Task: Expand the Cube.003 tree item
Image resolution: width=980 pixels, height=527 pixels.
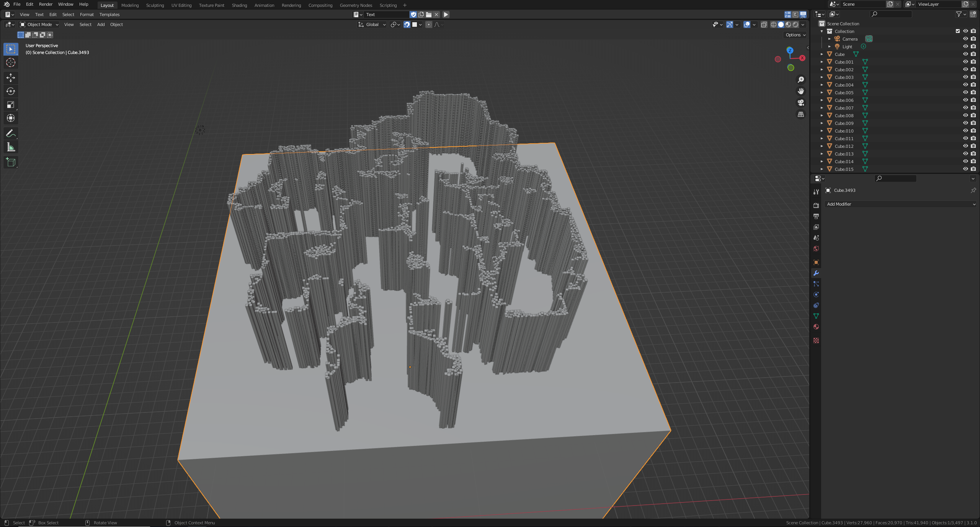Action: [x=822, y=77]
